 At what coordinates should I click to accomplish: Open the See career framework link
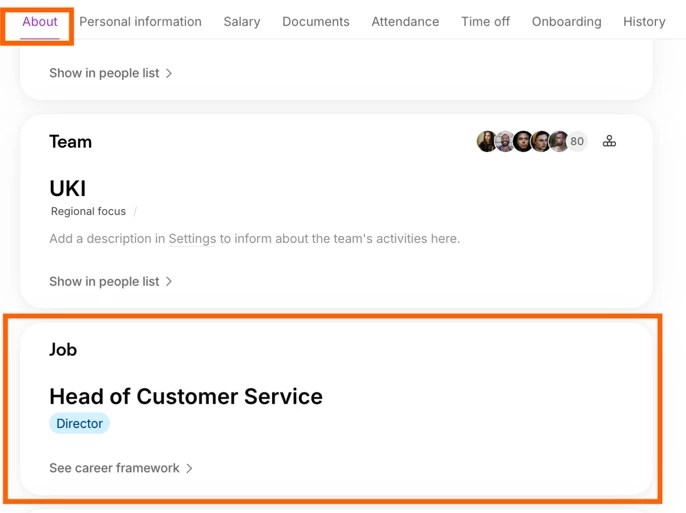[x=114, y=468]
